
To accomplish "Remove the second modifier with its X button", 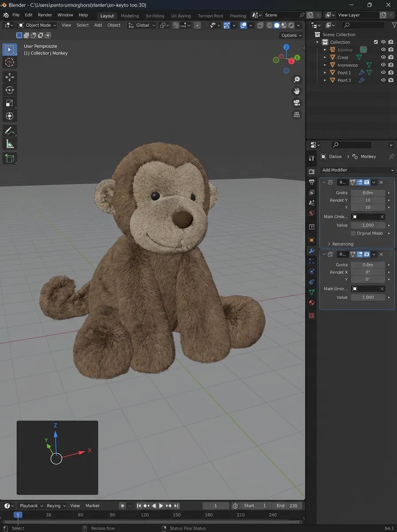I will (x=380, y=254).
